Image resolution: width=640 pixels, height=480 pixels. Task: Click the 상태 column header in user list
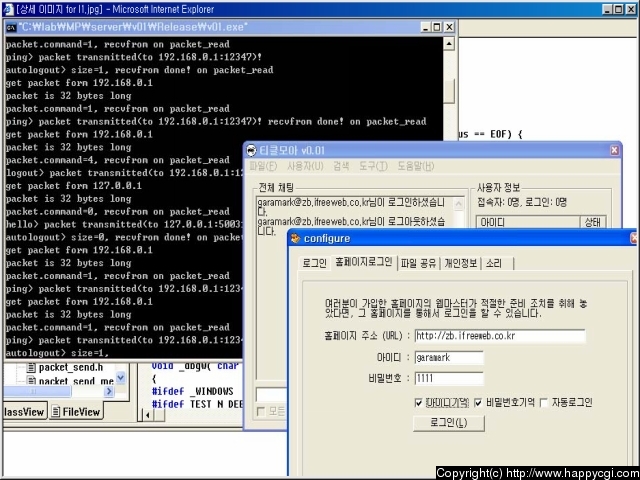click(593, 222)
